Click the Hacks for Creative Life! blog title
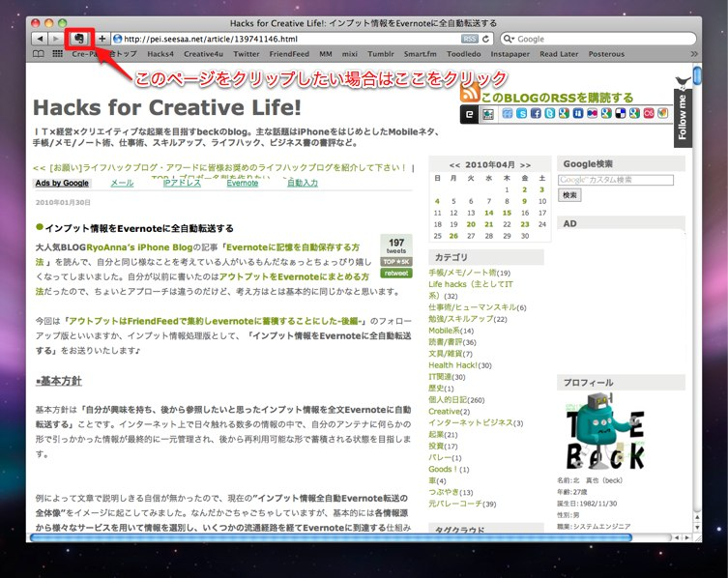 (x=167, y=107)
